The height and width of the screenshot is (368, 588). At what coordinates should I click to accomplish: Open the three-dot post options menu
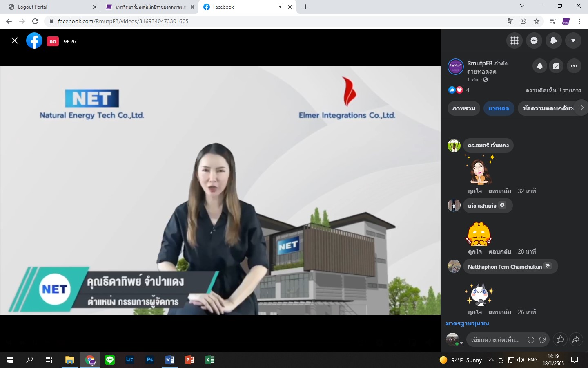point(574,66)
